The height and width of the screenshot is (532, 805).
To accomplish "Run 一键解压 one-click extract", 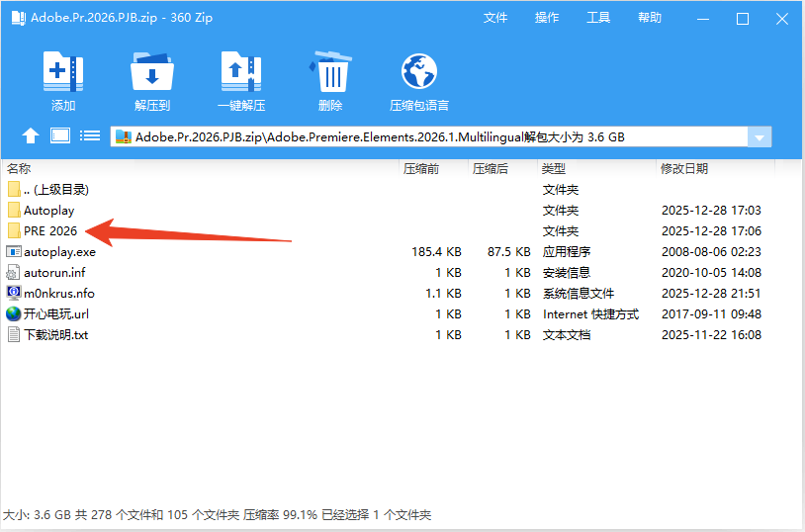I will [241, 72].
